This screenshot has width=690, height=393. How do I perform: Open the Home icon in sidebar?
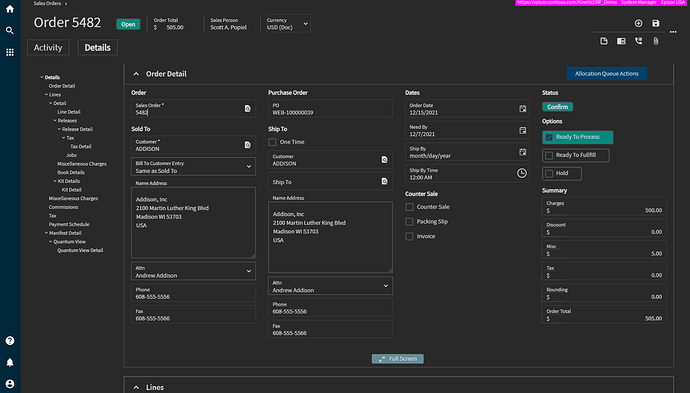pyautogui.click(x=10, y=9)
